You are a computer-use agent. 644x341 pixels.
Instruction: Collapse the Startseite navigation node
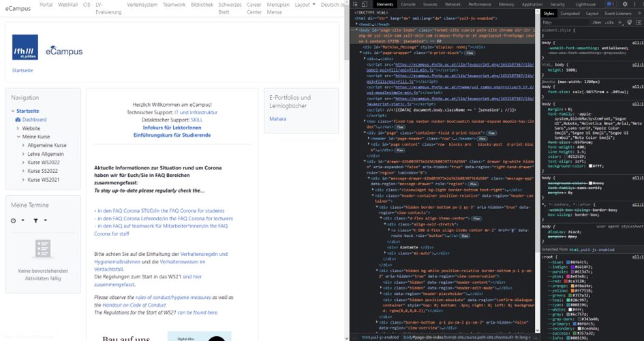[13, 111]
